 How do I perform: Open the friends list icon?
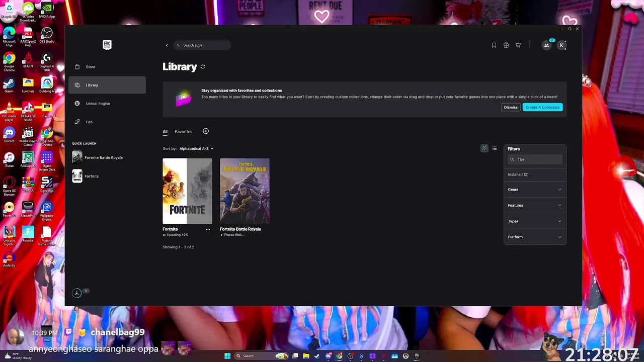[547, 45]
